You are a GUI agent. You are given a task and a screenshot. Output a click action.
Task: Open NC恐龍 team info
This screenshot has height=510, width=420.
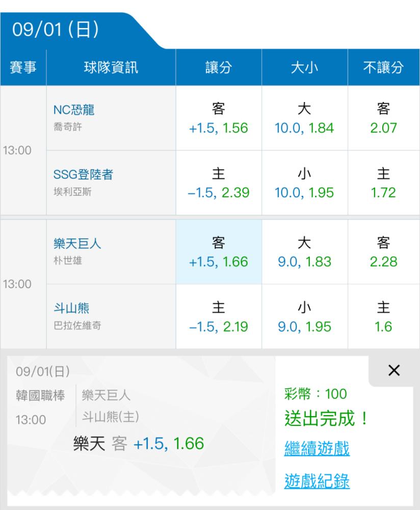coord(111,118)
